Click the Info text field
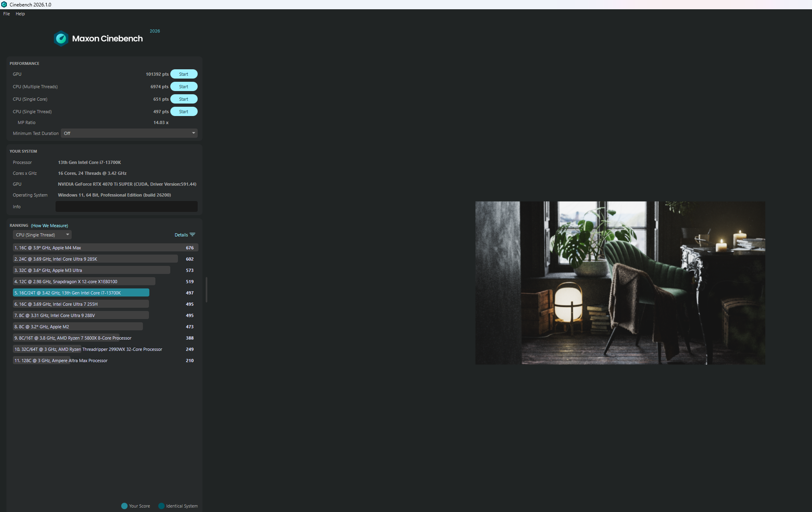812x512 pixels. (126, 207)
